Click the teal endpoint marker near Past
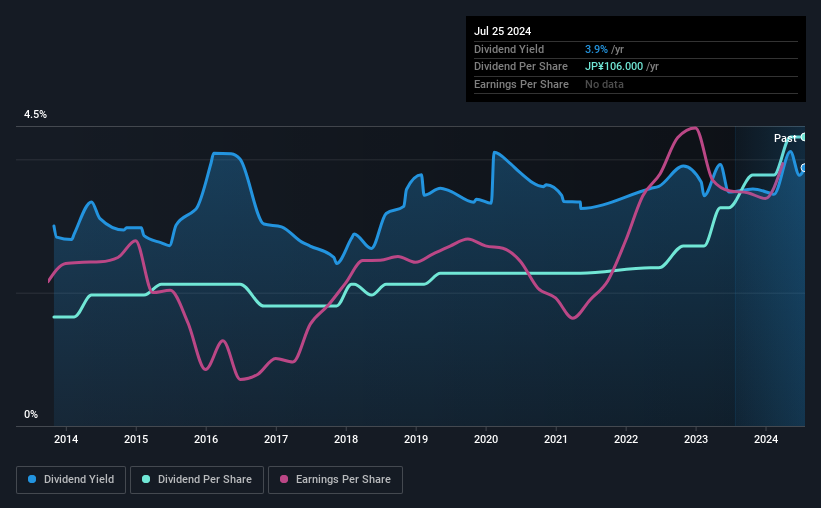 coord(804,137)
